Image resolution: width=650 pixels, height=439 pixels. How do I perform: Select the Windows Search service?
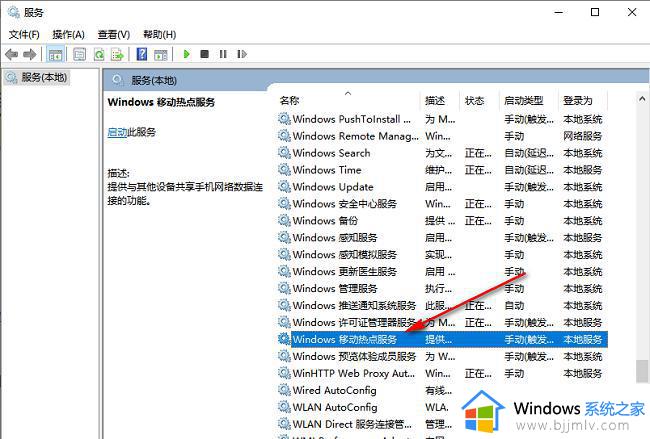pyautogui.click(x=442, y=153)
